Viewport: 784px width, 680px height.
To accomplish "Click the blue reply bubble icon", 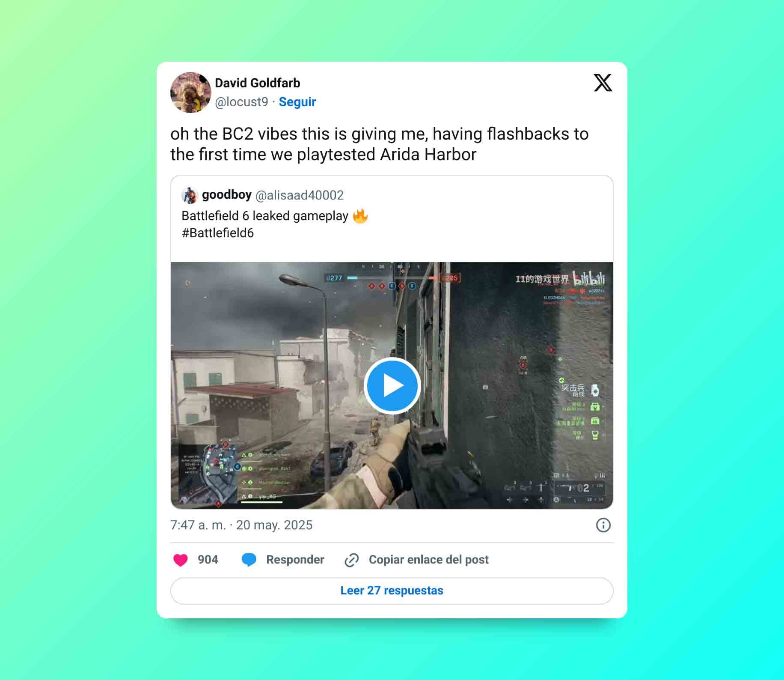I will point(249,560).
